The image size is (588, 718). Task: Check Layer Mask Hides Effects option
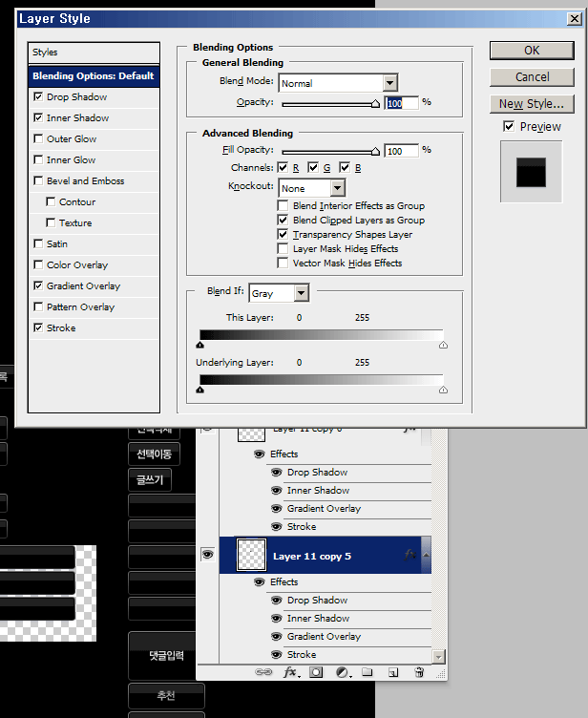point(283,249)
